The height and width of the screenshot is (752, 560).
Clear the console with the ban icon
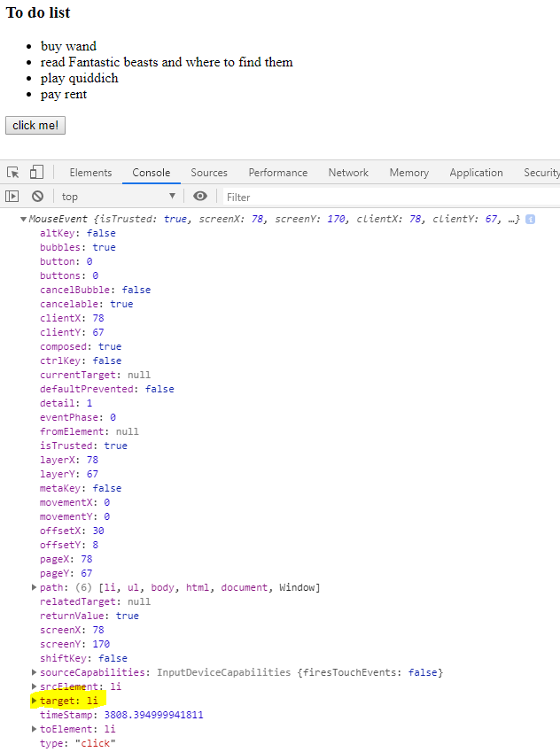[37, 197]
